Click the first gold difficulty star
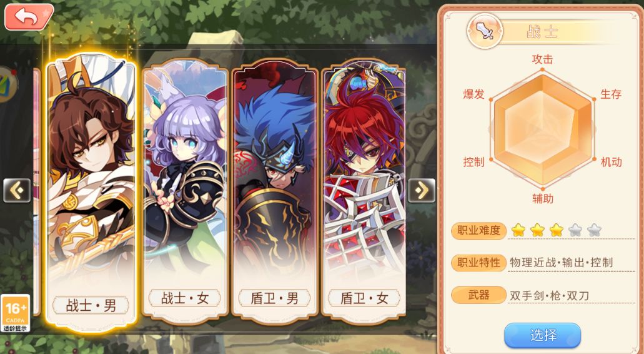This screenshot has width=644, height=354. (518, 230)
